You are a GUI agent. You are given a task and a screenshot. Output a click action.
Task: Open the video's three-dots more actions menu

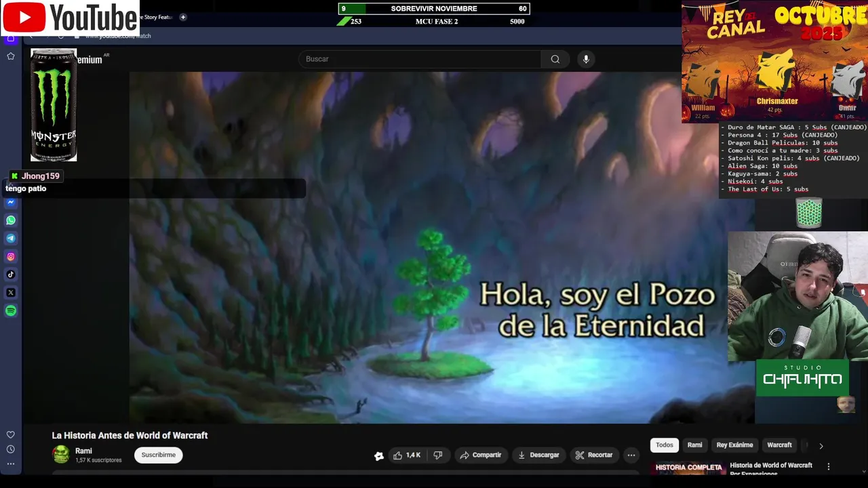(631, 455)
